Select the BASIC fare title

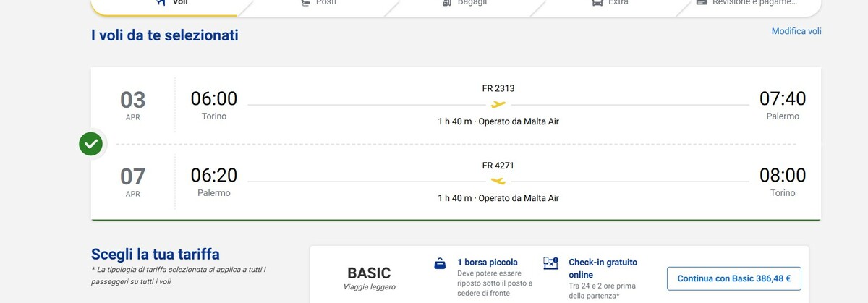pyautogui.click(x=369, y=273)
